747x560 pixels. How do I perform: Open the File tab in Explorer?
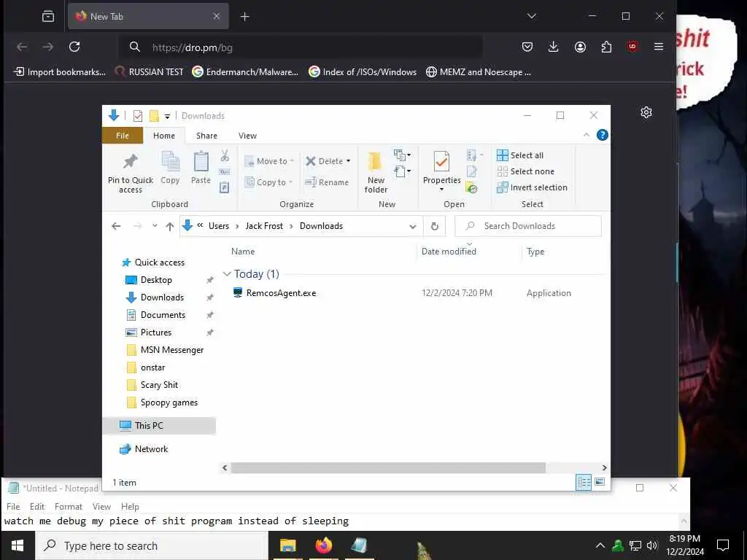click(123, 136)
